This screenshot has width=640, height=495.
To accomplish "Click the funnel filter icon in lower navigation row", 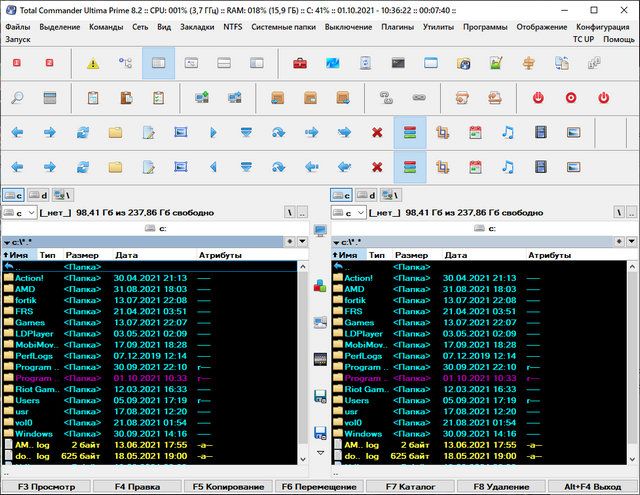I will (x=246, y=167).
